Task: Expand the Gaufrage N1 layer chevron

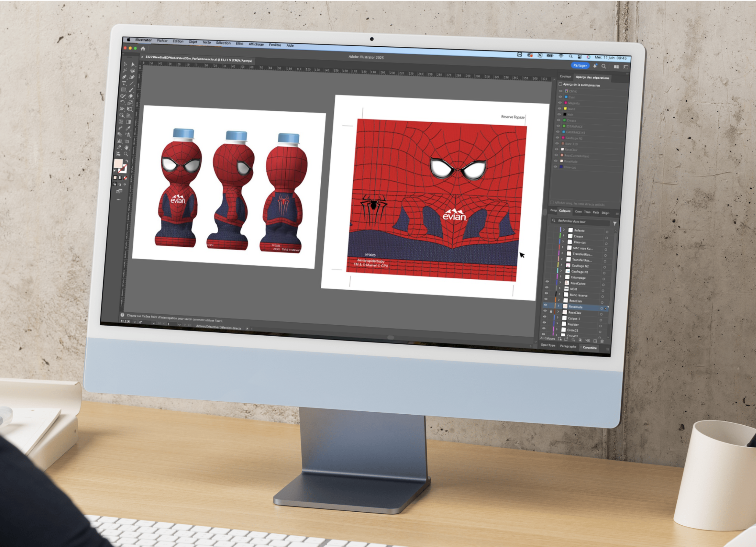Action: click(561, 271)
